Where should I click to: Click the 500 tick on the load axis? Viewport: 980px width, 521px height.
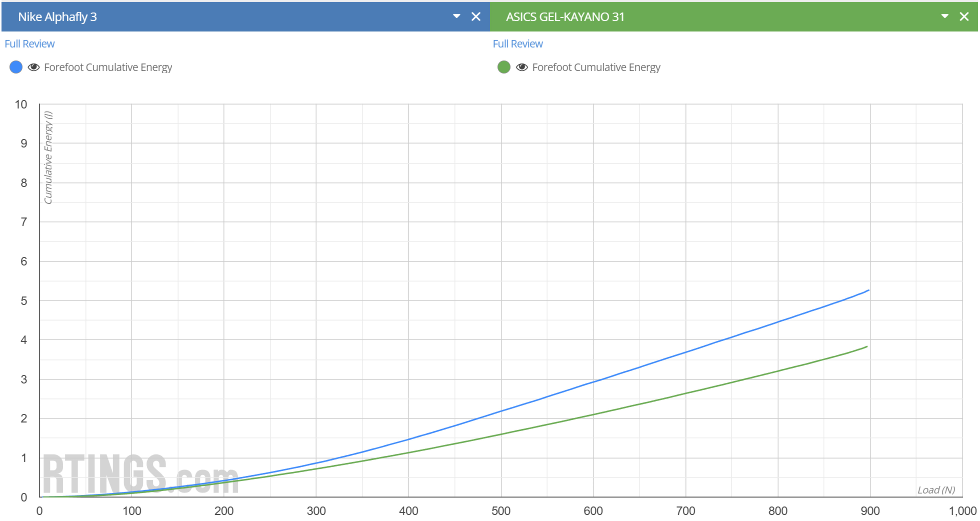point(501,511)
